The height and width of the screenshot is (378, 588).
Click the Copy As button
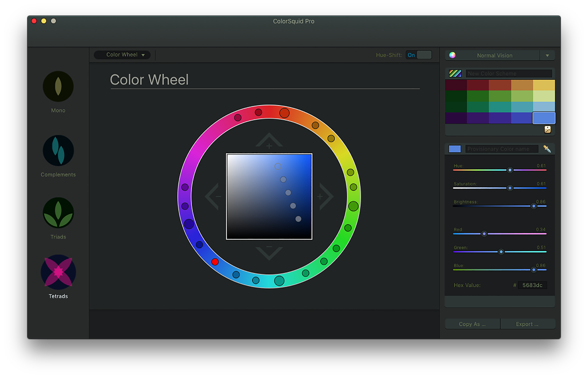click(471, 323)
